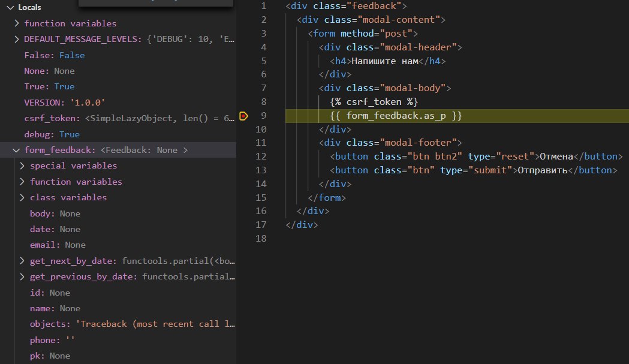The width and height of the screenshot is (629, 364).
Task: Select the VERSION: '1.0.0' variable row
Action: click(118, 103)
